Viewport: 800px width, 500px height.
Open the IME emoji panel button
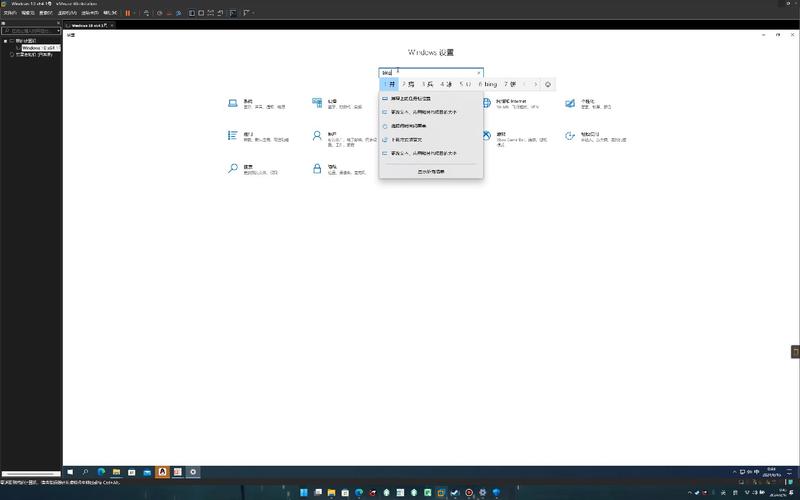pos(548,84)
